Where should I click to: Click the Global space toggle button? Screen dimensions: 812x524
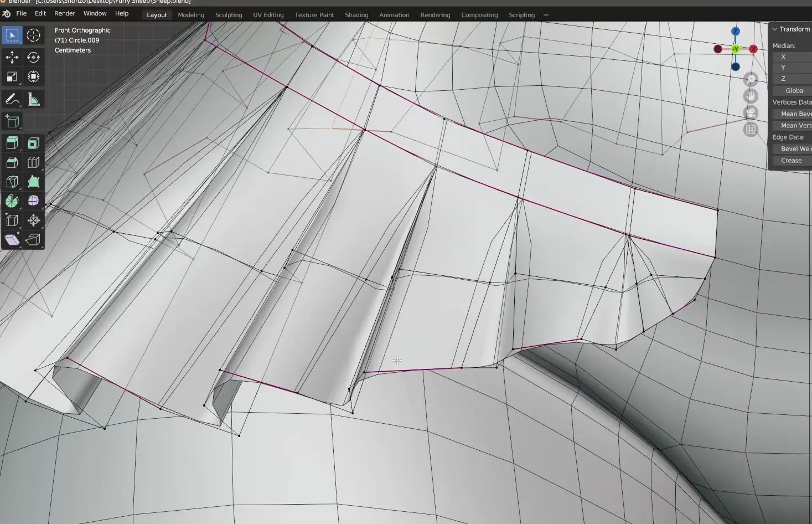pyautogui.click(x=794, y=91)
